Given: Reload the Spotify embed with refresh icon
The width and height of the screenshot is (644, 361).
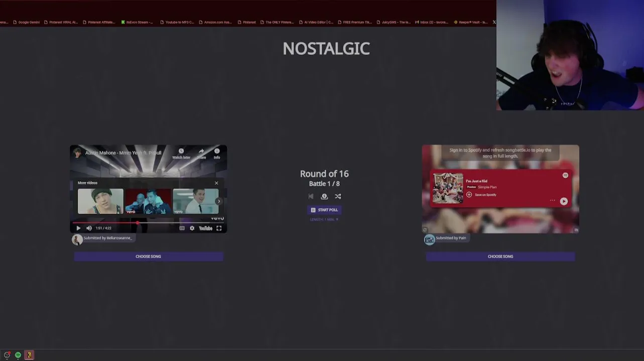Looking at the screenshot, I should coord(425,230).
